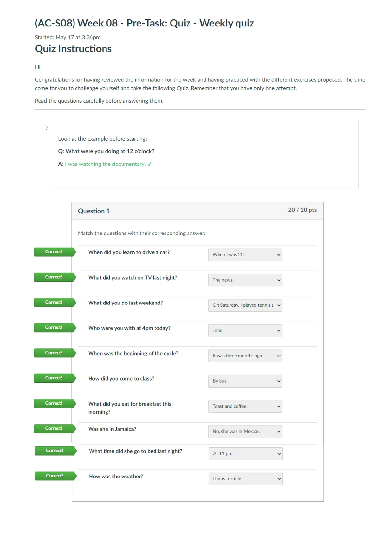Expand the 'Toast and coffee.' dropdown
Screen dimensions: 392x555
[x=245, y=406]
